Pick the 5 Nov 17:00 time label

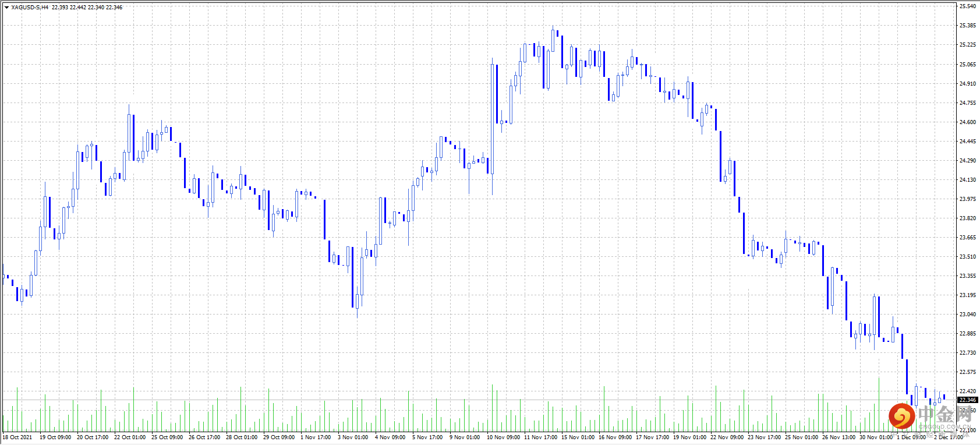tap(427, 437)
